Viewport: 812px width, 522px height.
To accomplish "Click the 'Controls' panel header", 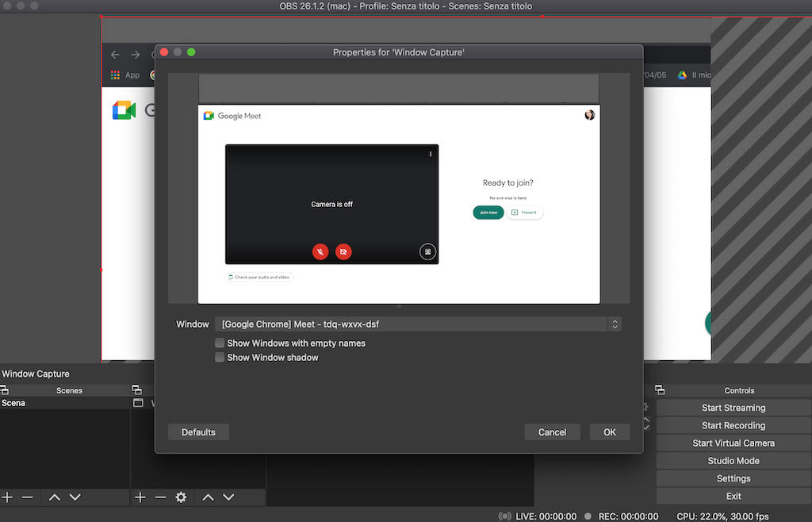I will (x=739, y=390).
